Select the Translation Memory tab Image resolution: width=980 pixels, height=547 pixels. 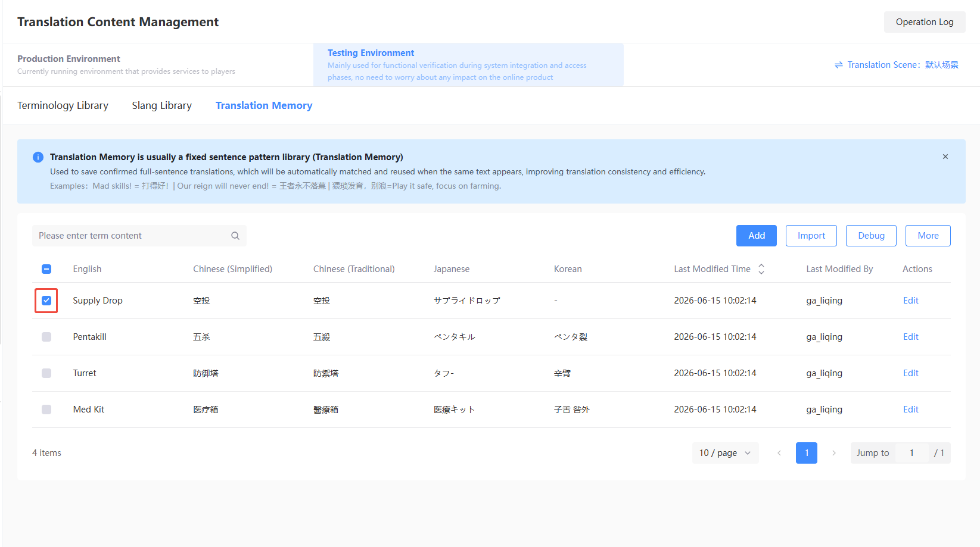(x=264, y=105)
